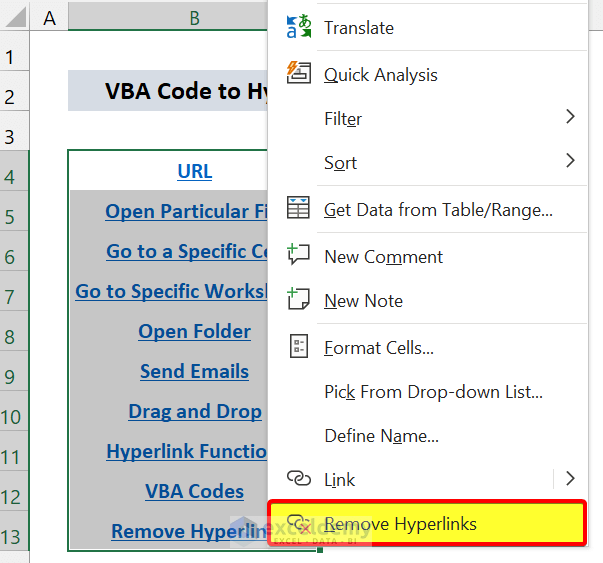Follow the Open Folder hyperlink
603x563 pixels.
(x=194, y=331)
